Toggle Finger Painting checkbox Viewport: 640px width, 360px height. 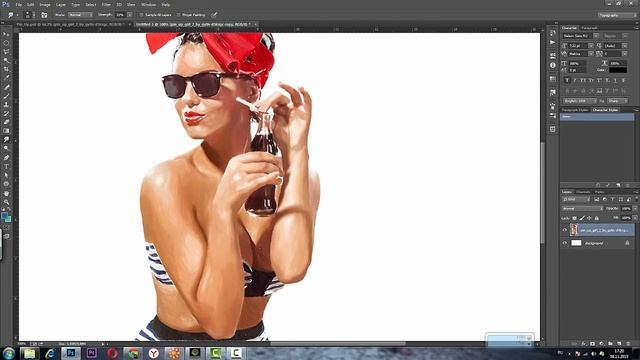pyautogui.click(x=178, y=15)
